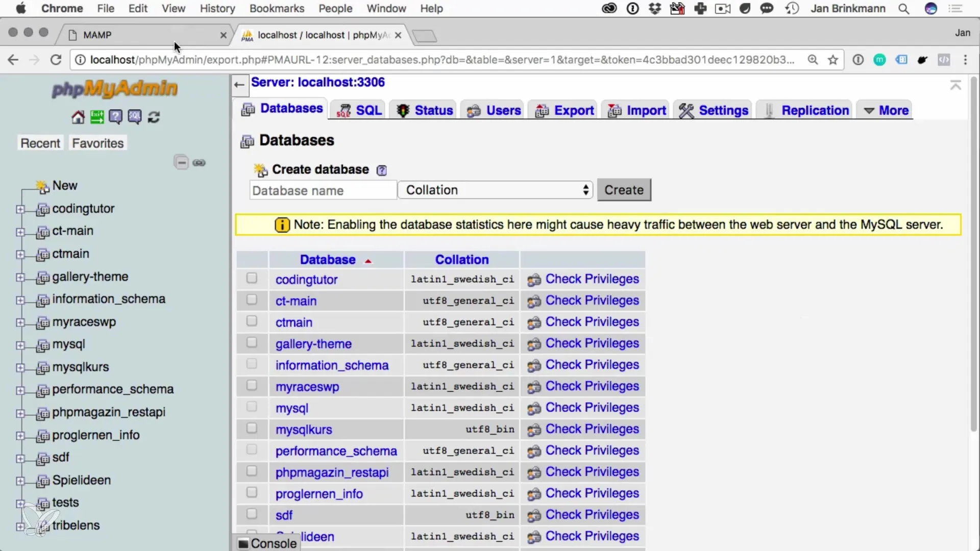Open the Console panel
980x551 pixels.
[x=267, y=543]
